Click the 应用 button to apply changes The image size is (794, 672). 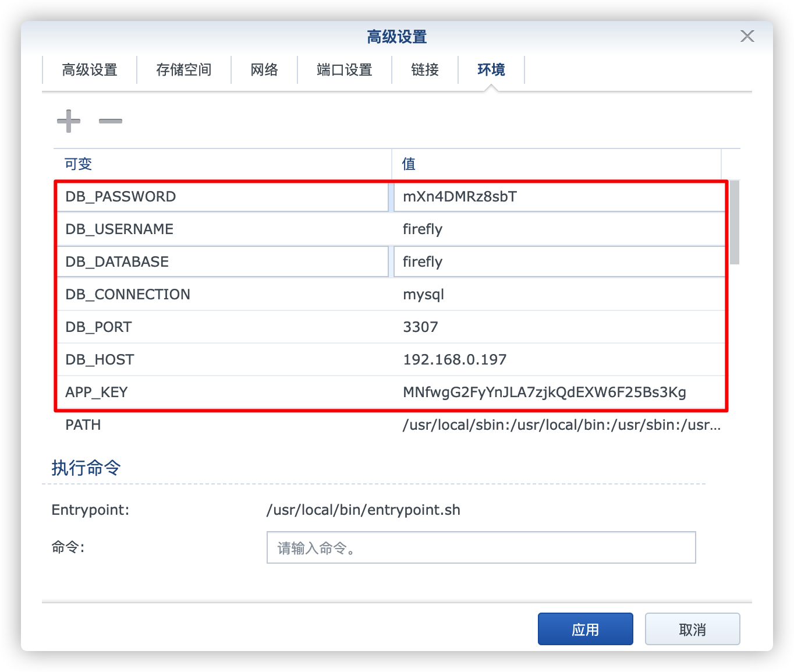[x=585, y=629]
